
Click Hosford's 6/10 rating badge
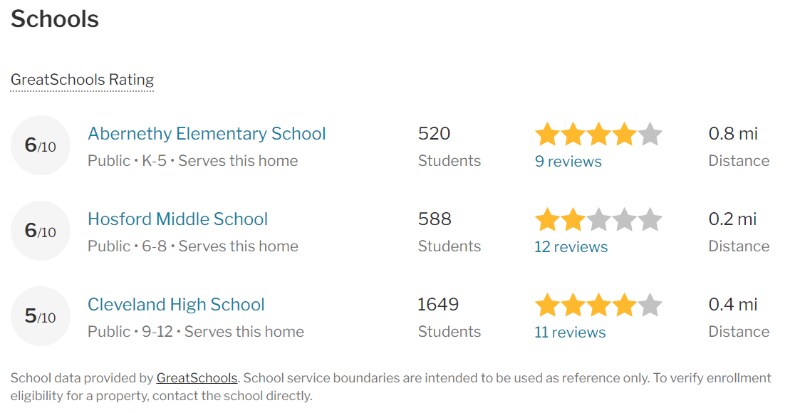[x=40, y=231]
